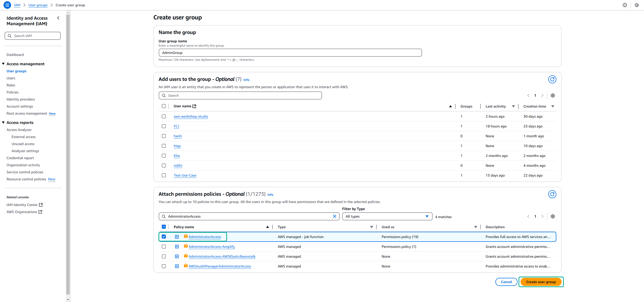Viewport: 644px width, 302px height.
Task: Go to next page of policies table
Action: coord(542,216)
